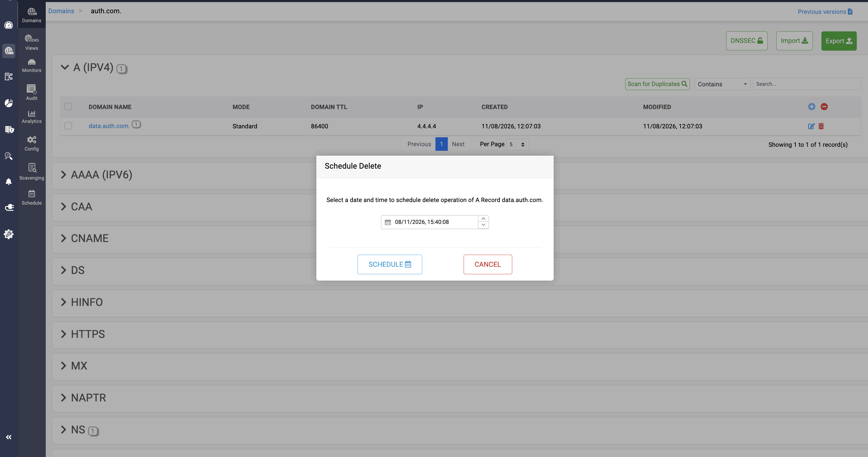Open the Monitors sidebar item
The image size is (868, 457).
coord(32,65)
